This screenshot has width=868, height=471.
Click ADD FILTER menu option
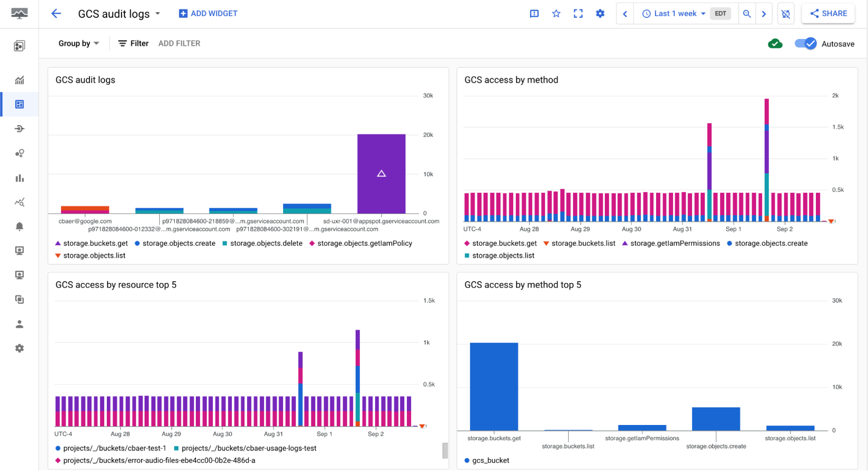[179, 43]
